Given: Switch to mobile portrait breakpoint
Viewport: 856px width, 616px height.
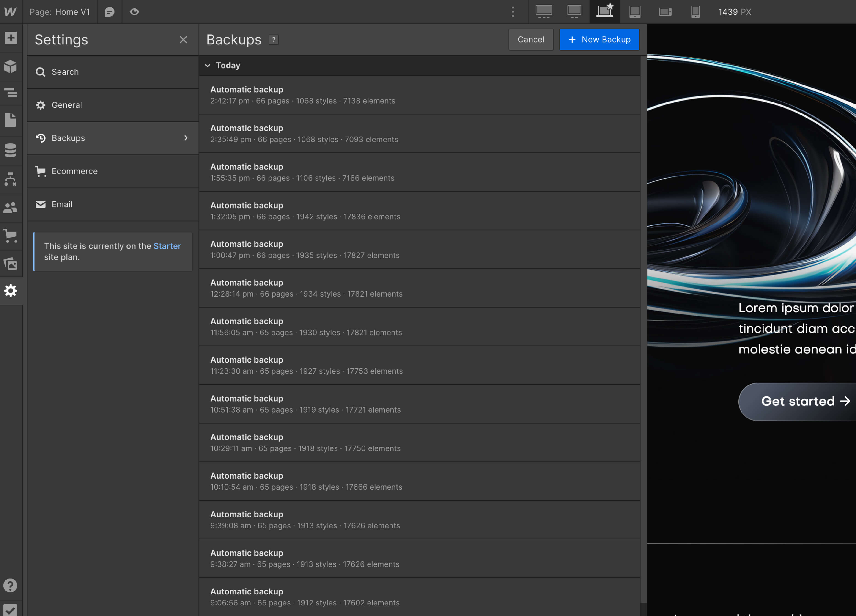Looking at the screenshot, I should tap(695, 12).
